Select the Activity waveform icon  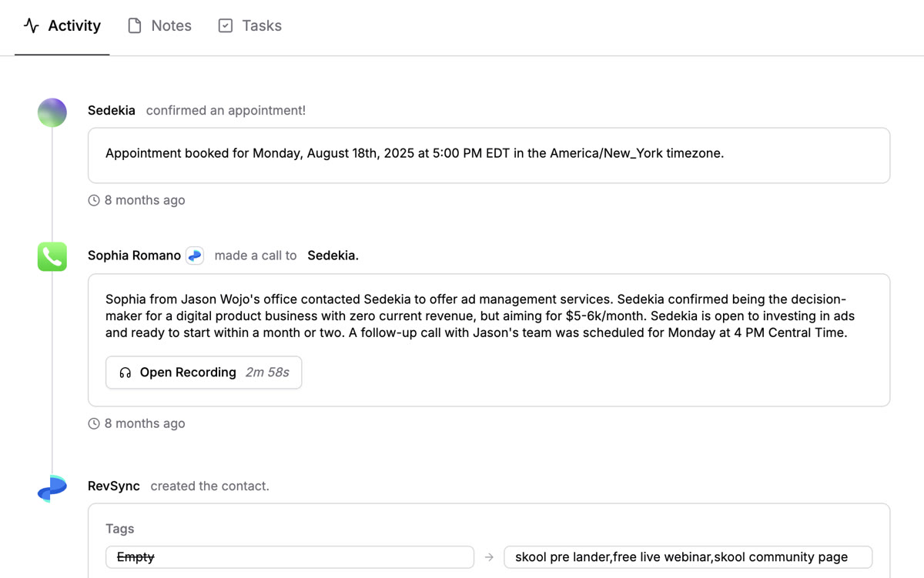(x=31, y=25)
